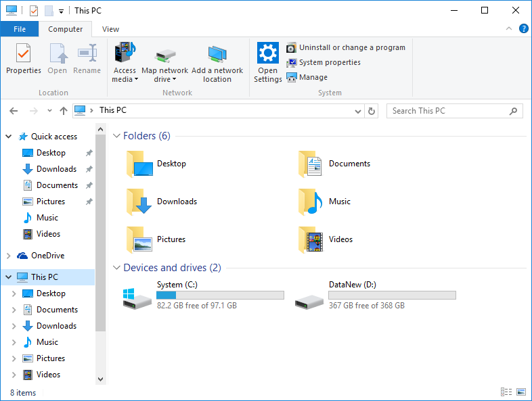Click the This PC title bar icon
Screen dimensions: 532x401
pos(12,11)
